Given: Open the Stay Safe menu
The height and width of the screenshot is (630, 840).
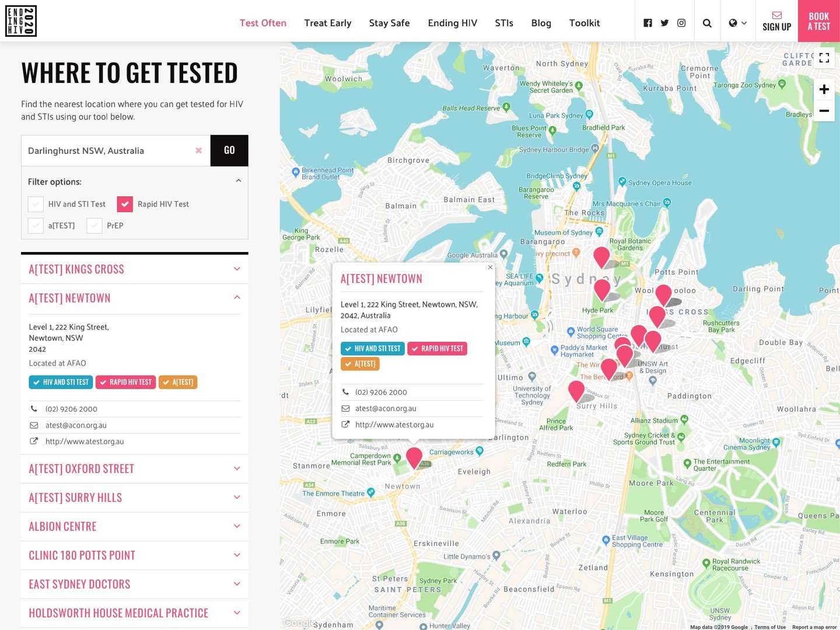Looking at the screenshot, I should click(x=390, y=23).
